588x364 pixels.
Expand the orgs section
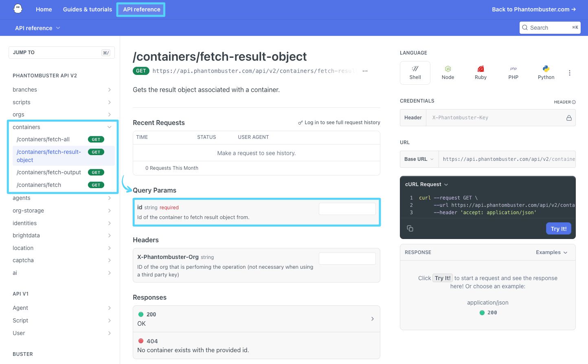[x=110, y=114]
